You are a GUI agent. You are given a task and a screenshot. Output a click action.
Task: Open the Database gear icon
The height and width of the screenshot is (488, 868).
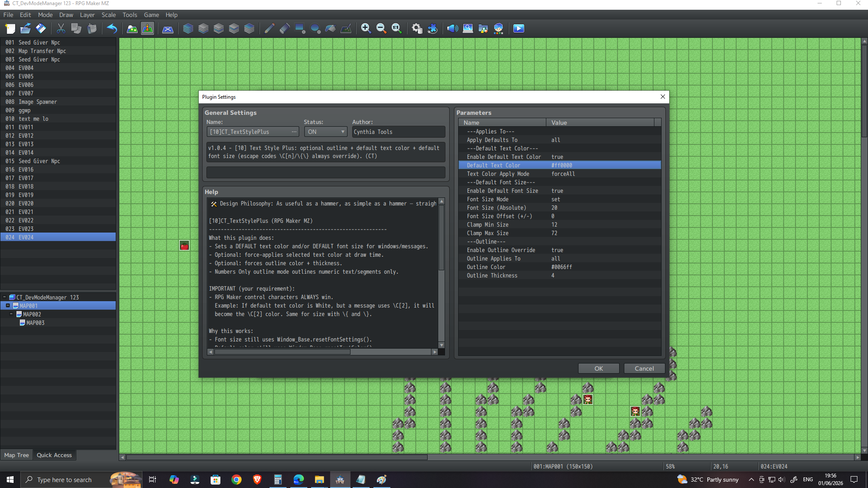click(x=417, y=28)
